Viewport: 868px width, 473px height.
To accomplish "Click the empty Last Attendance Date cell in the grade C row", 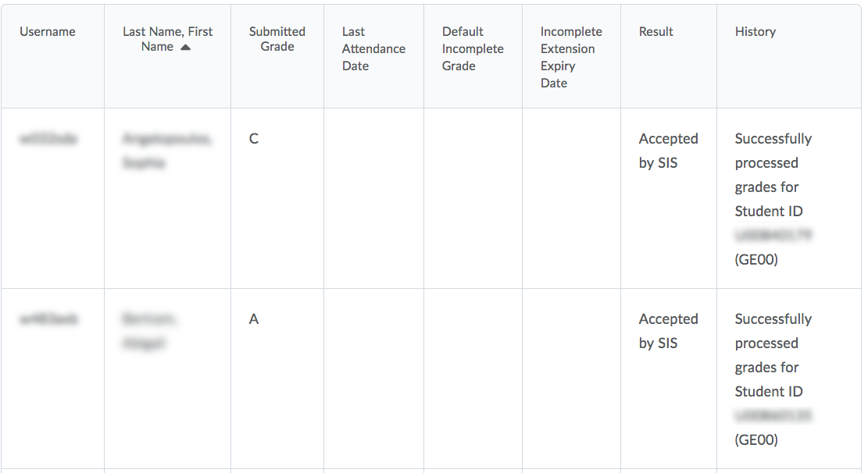I will click(x=373, y=198).
